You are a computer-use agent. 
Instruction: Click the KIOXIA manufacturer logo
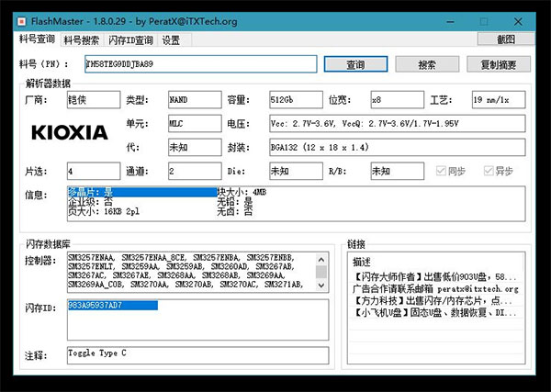pyautogui.click(x=69, y=132)
